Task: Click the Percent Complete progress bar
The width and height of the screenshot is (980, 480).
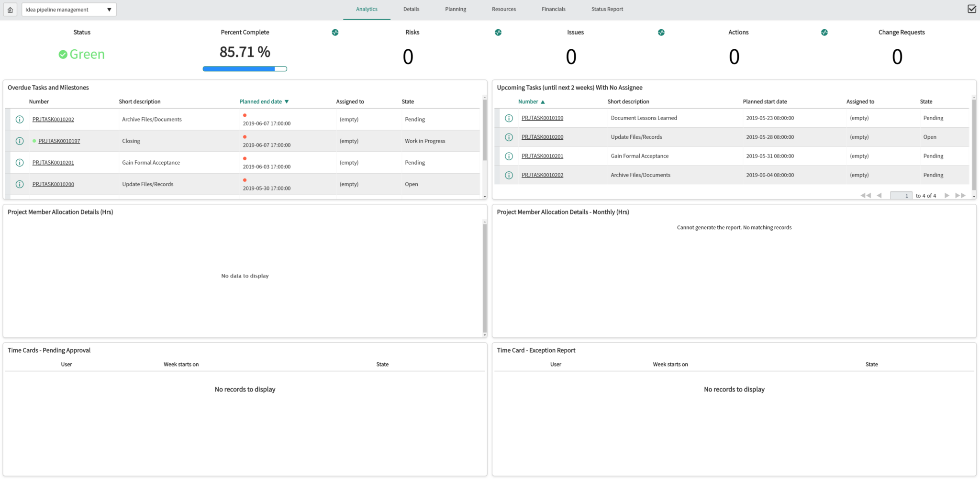Action: (x=245, y=68)
